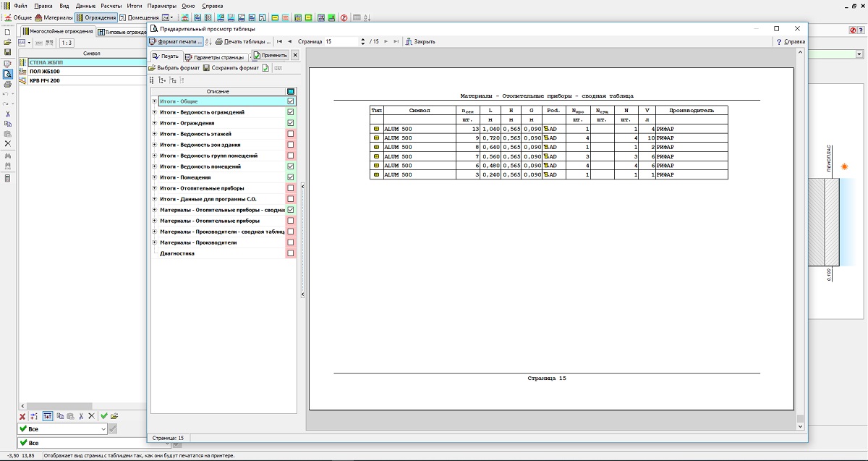Uncheck the 'Итоги - Общие' checkbox
The height and width of the screenshot is (461, 868).
coord(291,101)
